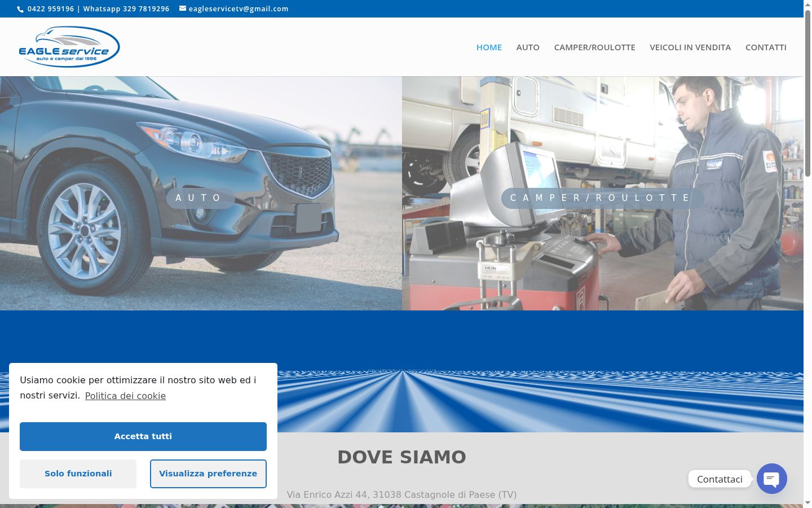The width and height of the screenshot is (812, 508).
Task: Select the CONTATTI menu item
Action: click(766, 47)
